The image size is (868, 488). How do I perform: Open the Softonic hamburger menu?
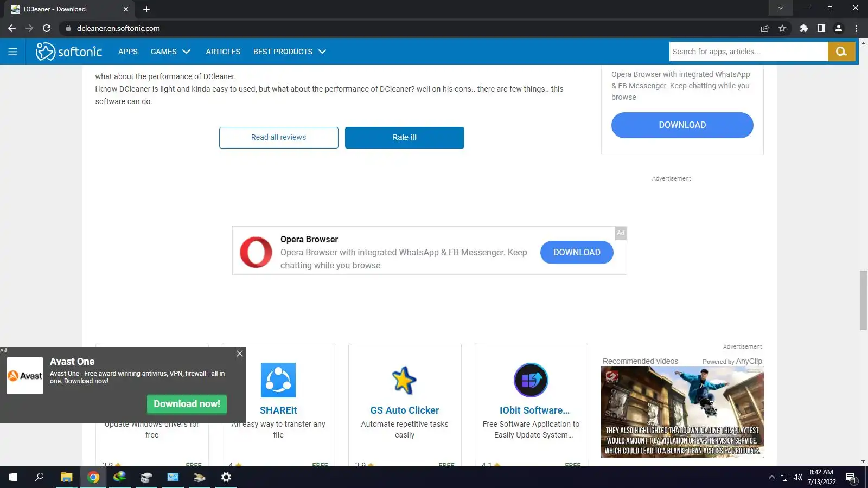13,52
